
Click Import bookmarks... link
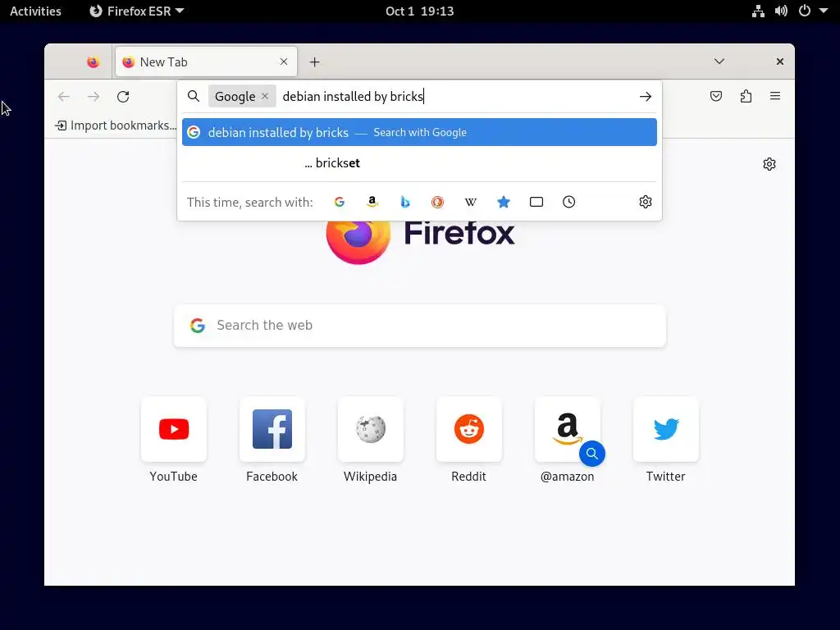[x=116, y=126]
